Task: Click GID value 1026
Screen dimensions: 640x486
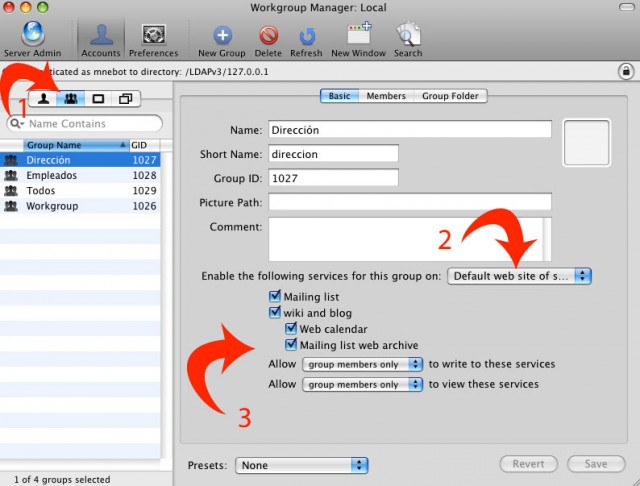Action: [x=144, y=206]
